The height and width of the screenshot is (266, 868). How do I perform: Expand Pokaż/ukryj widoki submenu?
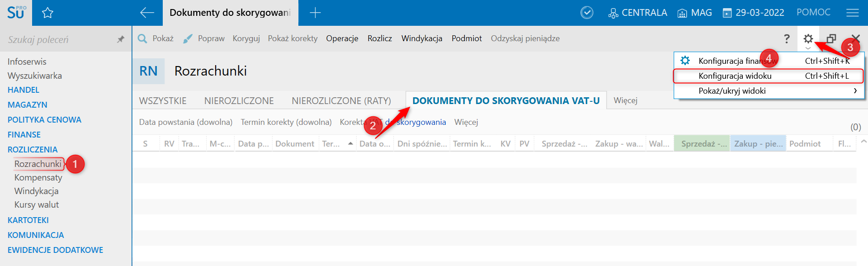[769, 91]
